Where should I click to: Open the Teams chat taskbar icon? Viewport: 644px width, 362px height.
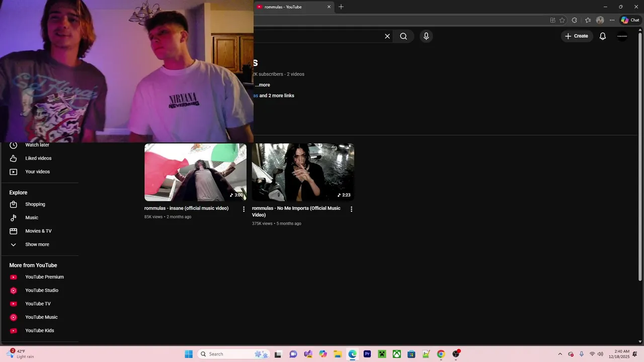(x=293, y=354)
